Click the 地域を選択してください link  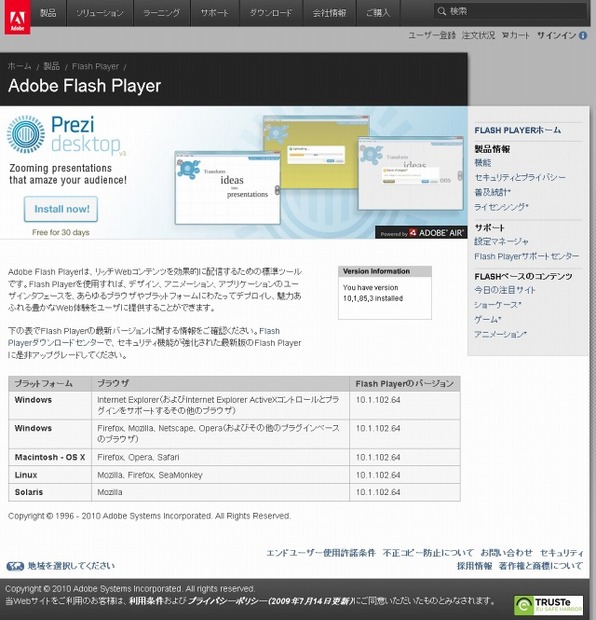point(71,566)
